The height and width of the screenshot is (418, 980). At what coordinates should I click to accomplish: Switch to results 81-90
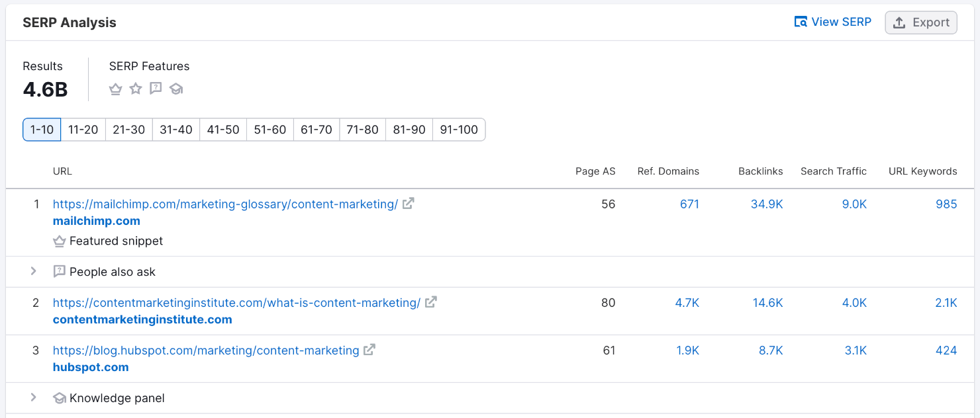point(409,130)
